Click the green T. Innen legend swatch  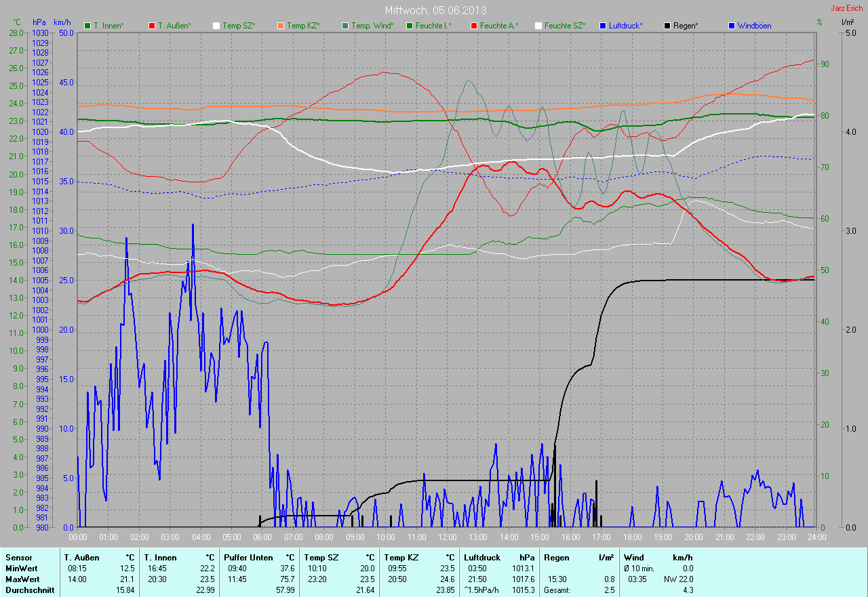coord(87,26)
